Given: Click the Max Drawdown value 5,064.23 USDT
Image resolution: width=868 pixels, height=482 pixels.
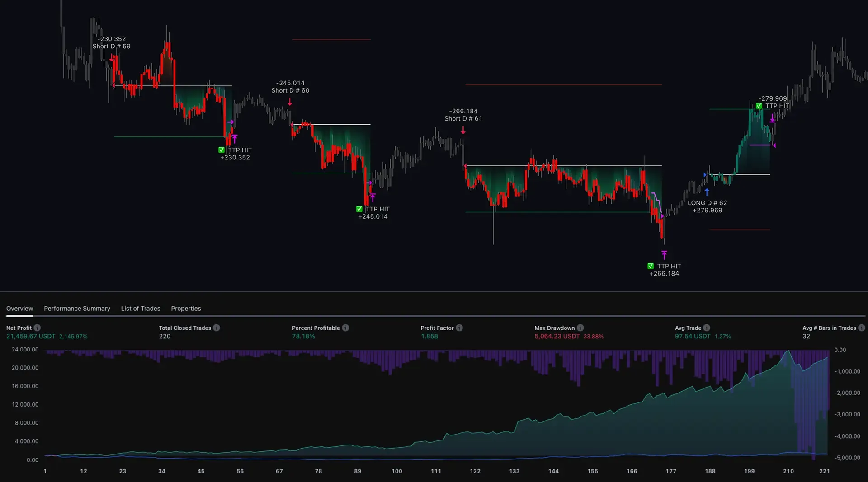Looking at the screenshot, I should tap(557, 337).
